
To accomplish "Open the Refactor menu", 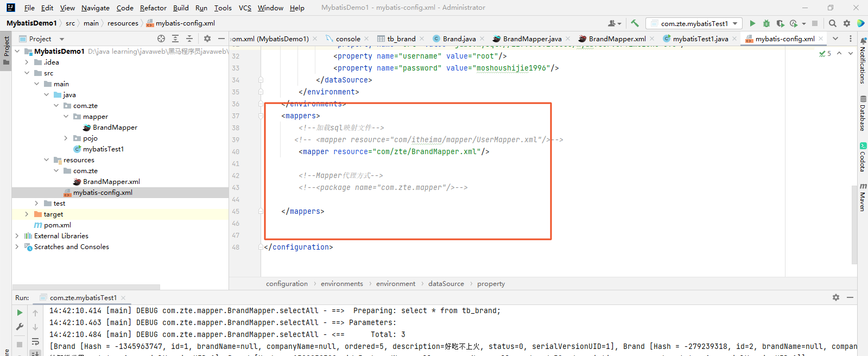I will pyautogui.click(x=153, y=8).
